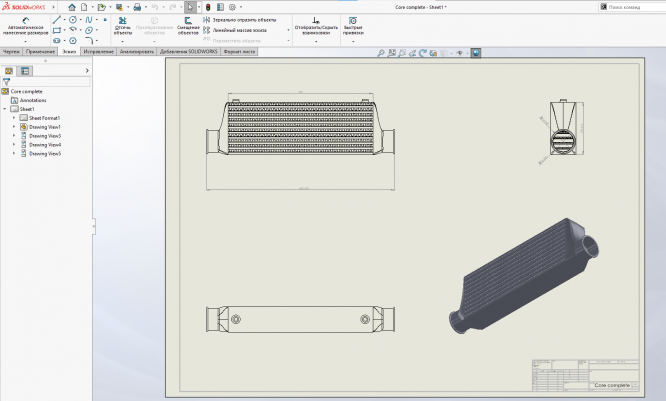Select Annotations in the feature tree
666x401 pixels.
pos(33,100)
